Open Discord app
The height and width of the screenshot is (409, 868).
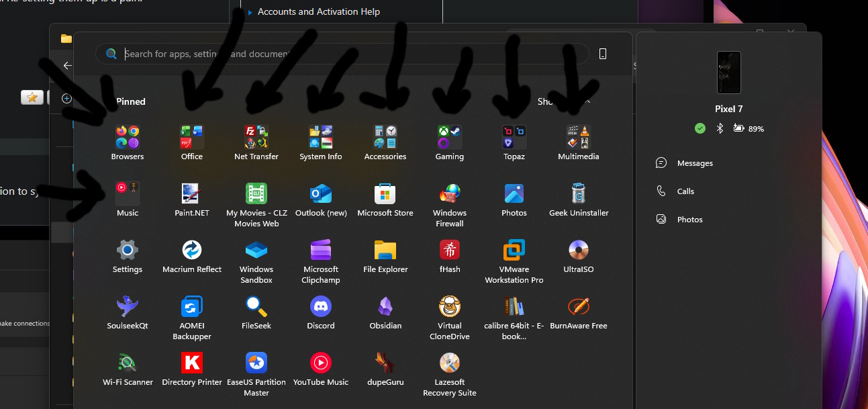click(321, 307)
